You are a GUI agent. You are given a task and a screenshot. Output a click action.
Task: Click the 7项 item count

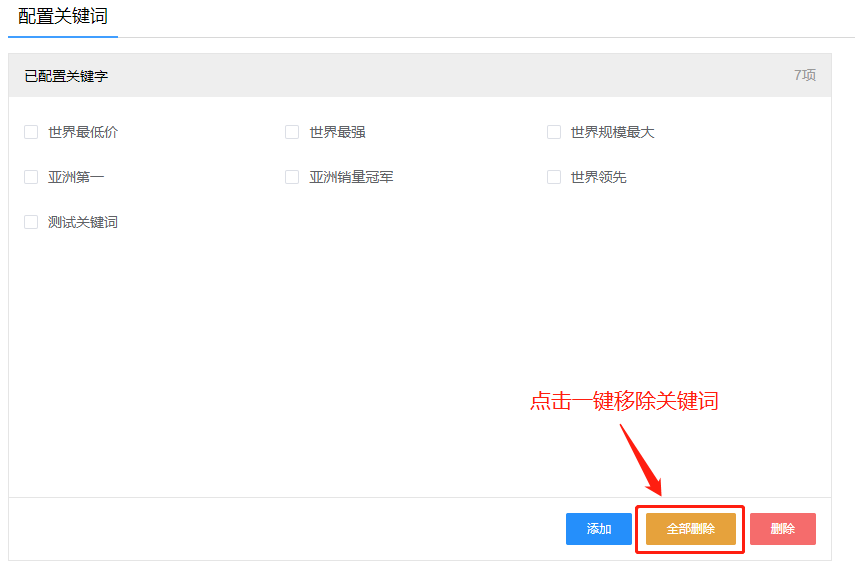804,75
